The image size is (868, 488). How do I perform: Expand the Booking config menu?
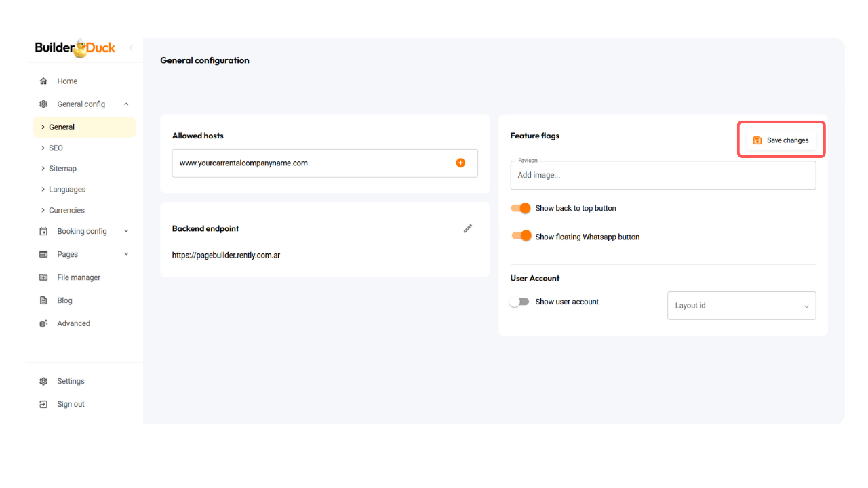coord(126,231)
